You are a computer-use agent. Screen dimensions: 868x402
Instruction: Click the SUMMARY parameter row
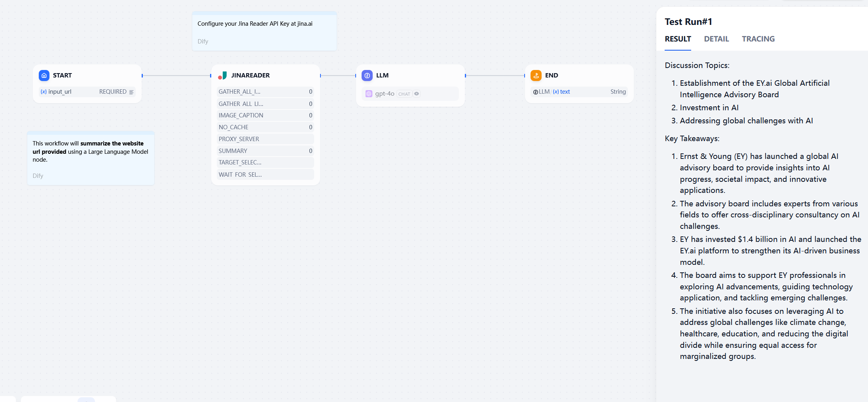tap(265, 151)
